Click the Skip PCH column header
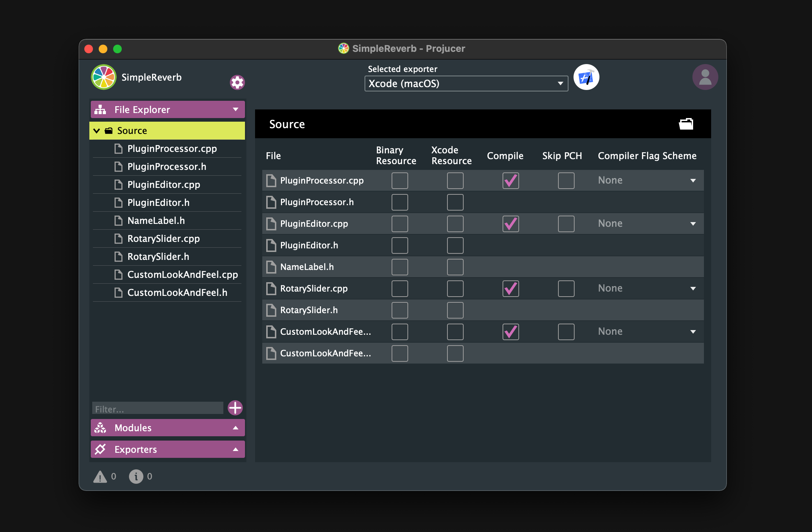The image size is (812, 532). (x=562, y=156)
